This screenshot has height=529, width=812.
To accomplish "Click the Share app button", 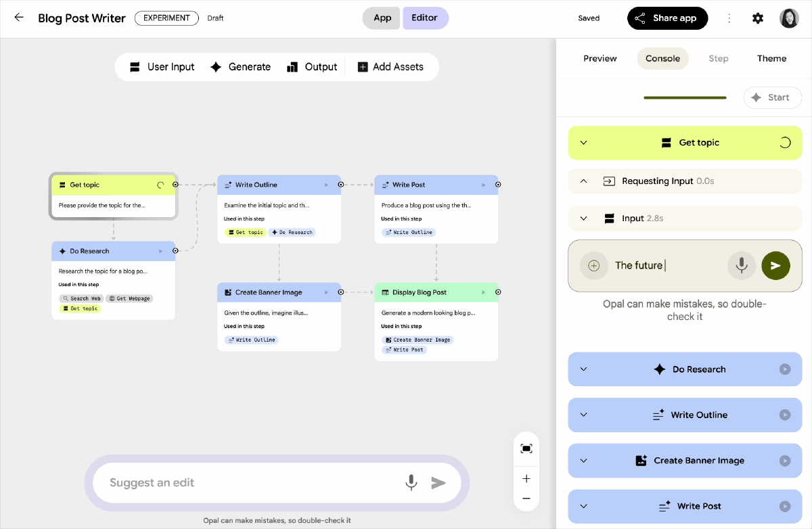I will pos(667,18).
